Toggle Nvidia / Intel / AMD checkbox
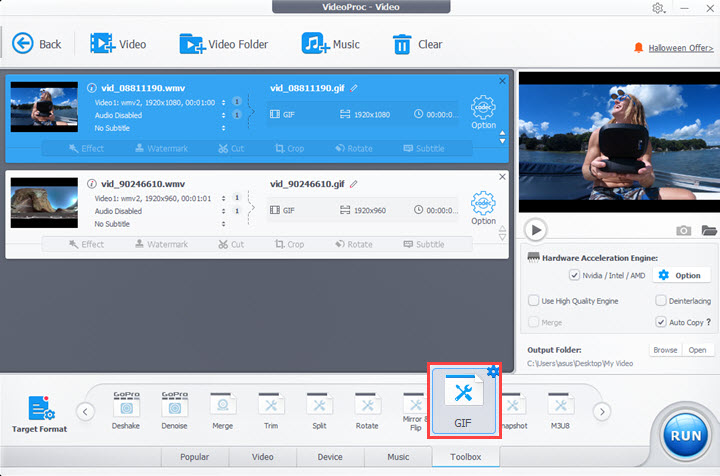The height and width of the screenshot is (476, 720). (x=574, y=275)
